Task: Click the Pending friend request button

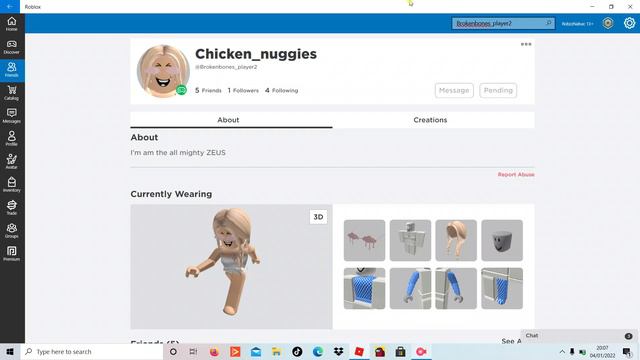Action: tap(498, 90)
